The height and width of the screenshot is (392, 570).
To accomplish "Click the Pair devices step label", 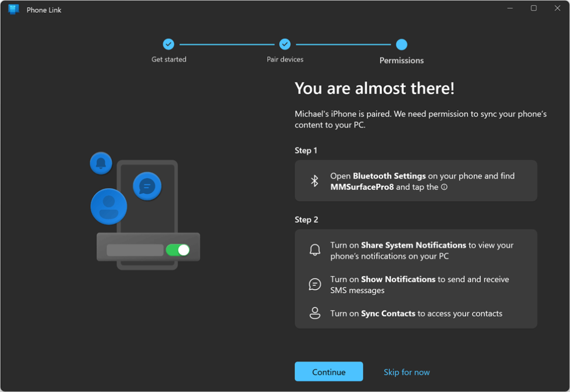I will click(x=285, y=60).
